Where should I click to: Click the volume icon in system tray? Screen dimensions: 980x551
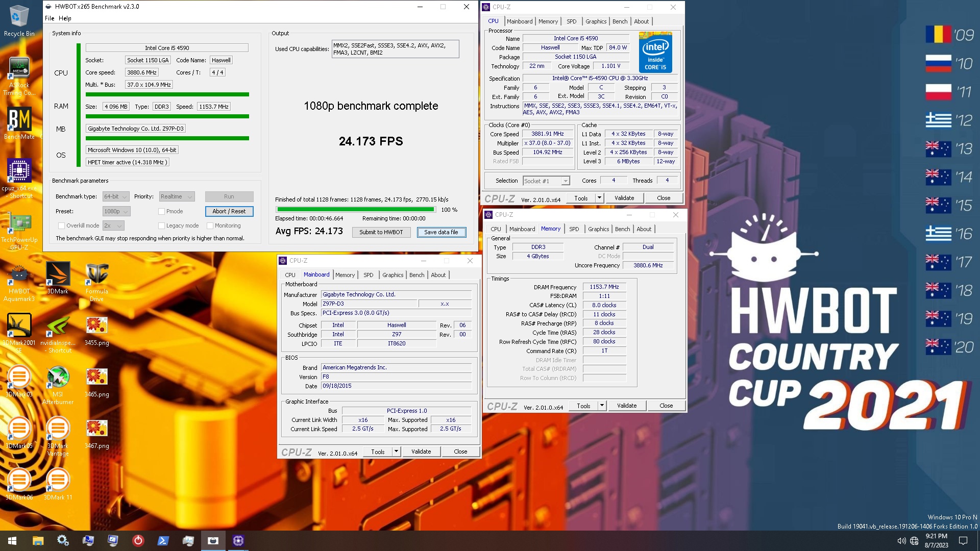(x=901, y=541)
